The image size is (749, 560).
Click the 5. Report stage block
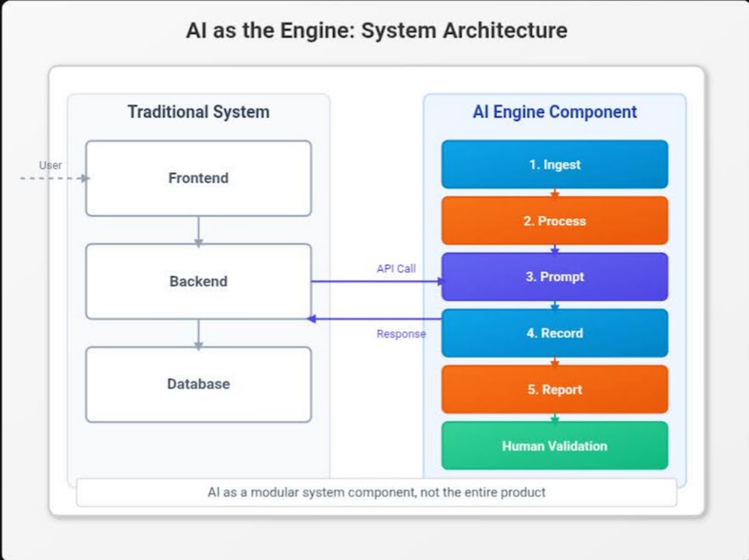[x=554, y=389]
